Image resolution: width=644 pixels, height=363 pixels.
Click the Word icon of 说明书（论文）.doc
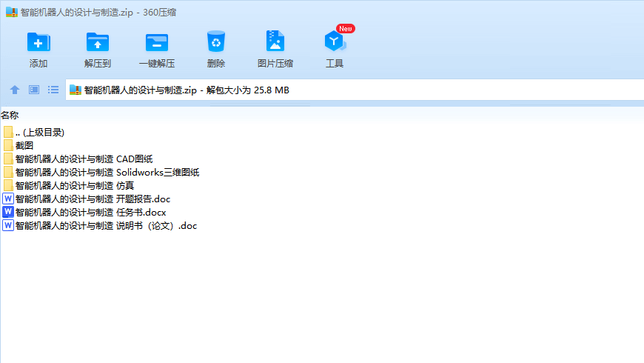[x=8, y=226]
